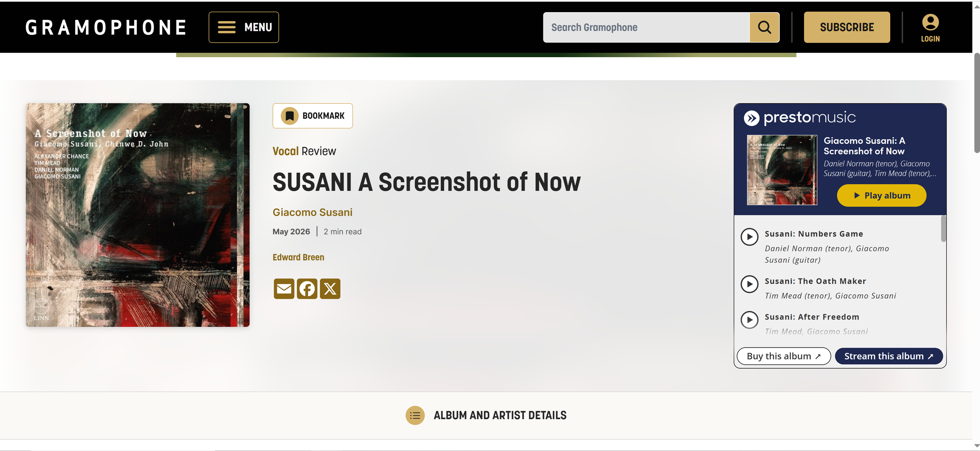Focus the Search Gramophone input field
This screenshot has height=451, width=980.
(646, 27)
